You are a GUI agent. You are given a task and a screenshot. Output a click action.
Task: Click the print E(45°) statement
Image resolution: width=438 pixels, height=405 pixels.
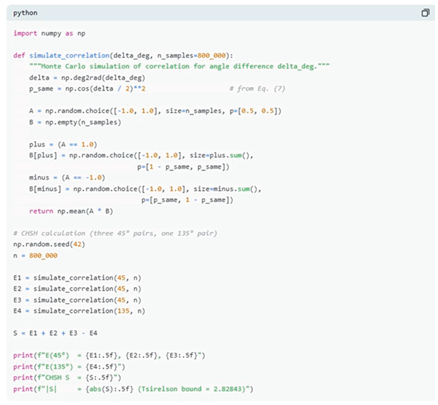pos(109,355)
